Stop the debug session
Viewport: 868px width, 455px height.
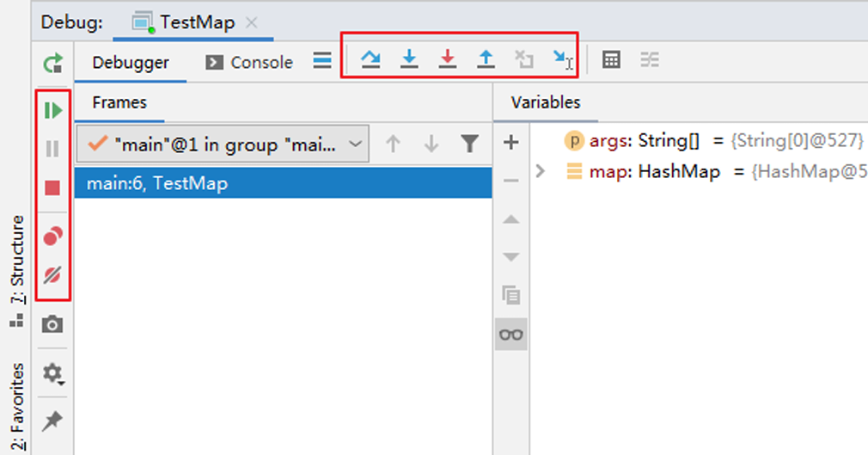53,188
